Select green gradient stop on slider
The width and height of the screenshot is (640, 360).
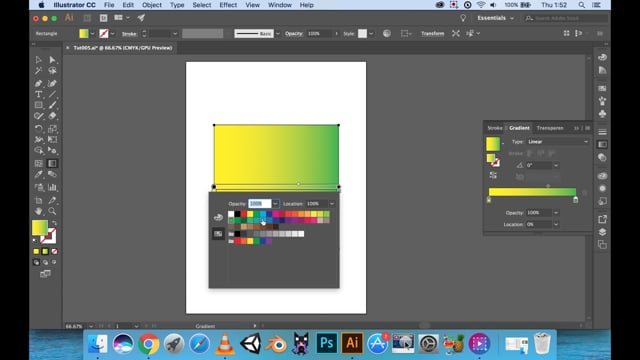coord(576,200)
